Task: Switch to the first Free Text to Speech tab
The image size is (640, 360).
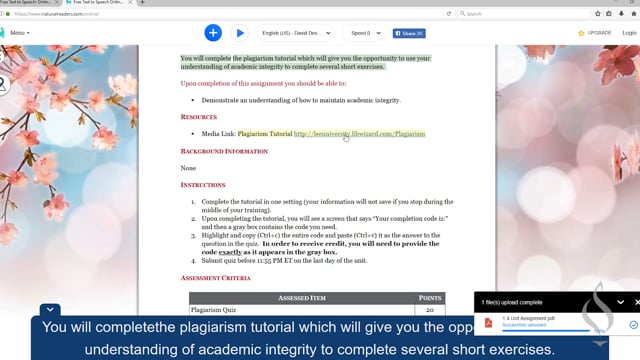Action: [x=27, y=2]
